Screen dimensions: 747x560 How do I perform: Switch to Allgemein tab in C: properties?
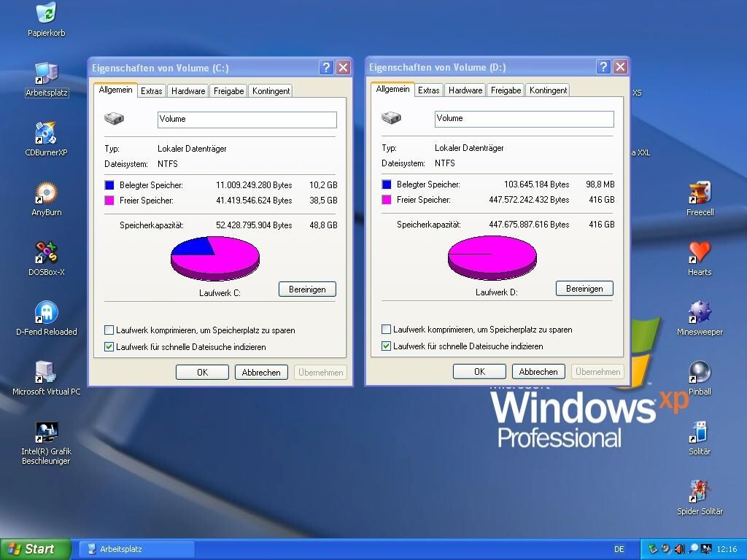coord(116,90)
